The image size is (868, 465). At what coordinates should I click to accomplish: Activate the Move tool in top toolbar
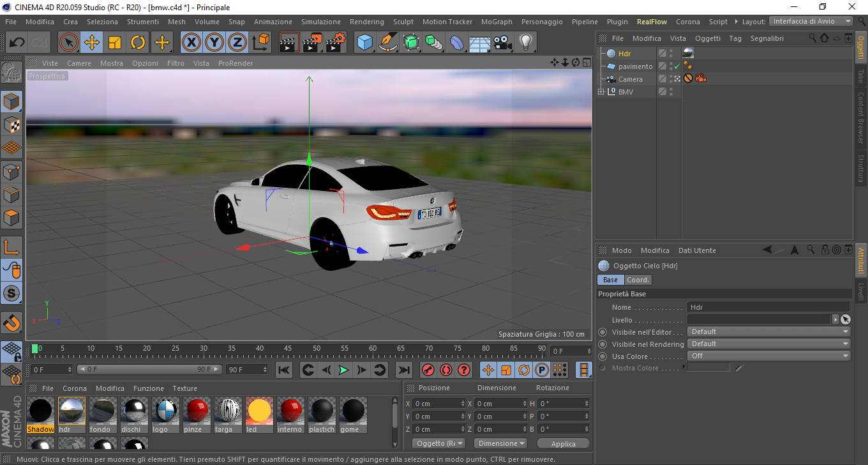click(92, 43)
